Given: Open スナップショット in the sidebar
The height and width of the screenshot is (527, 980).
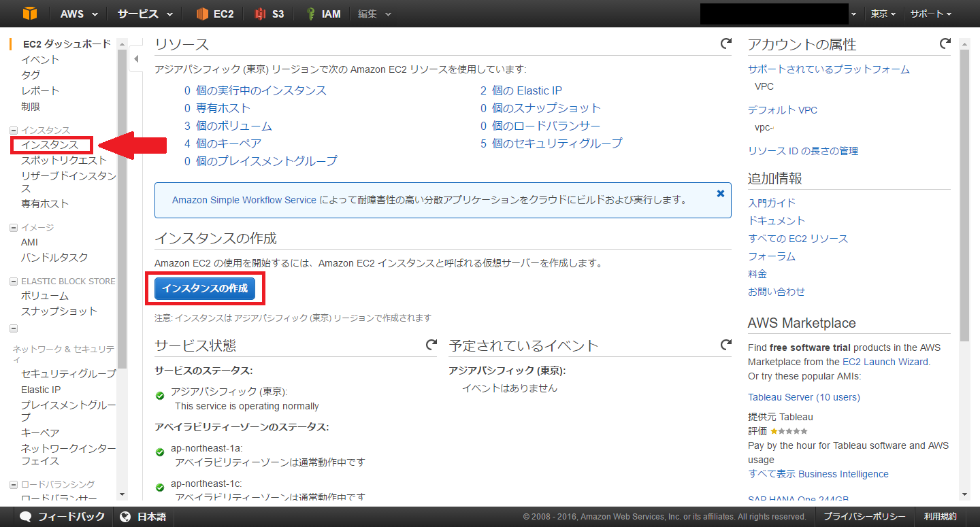Looking at the screenshot, I should point(59,311).
